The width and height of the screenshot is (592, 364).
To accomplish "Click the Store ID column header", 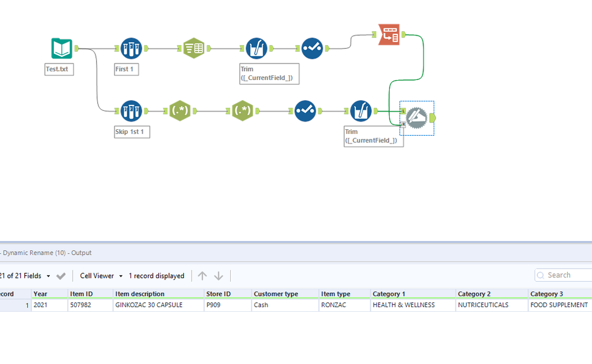I will point(228,294).
